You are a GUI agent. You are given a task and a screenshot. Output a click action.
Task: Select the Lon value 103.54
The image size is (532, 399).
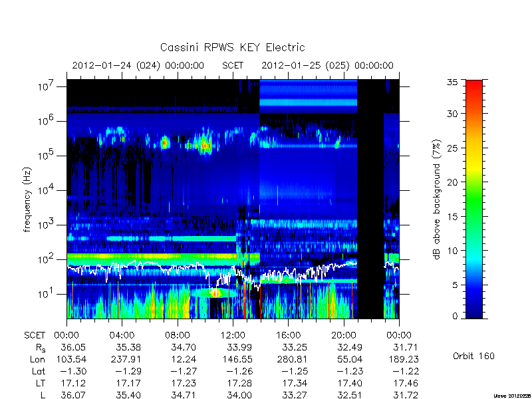tap(71, 359)
